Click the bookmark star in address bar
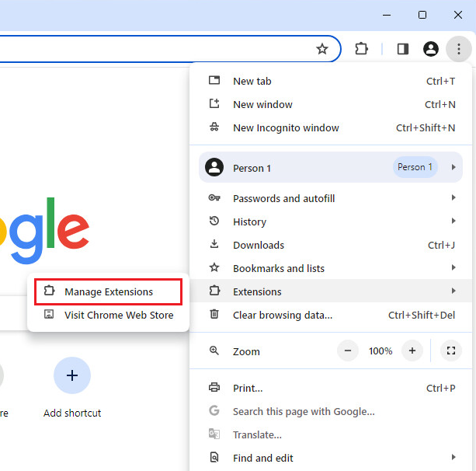Image resolution: width=476 pixels, height=471 pixels. click(322, 49)
